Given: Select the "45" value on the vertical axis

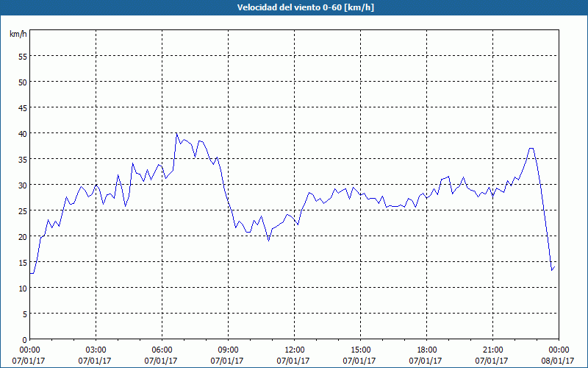Looking at the screenshot, I should 23,107.
